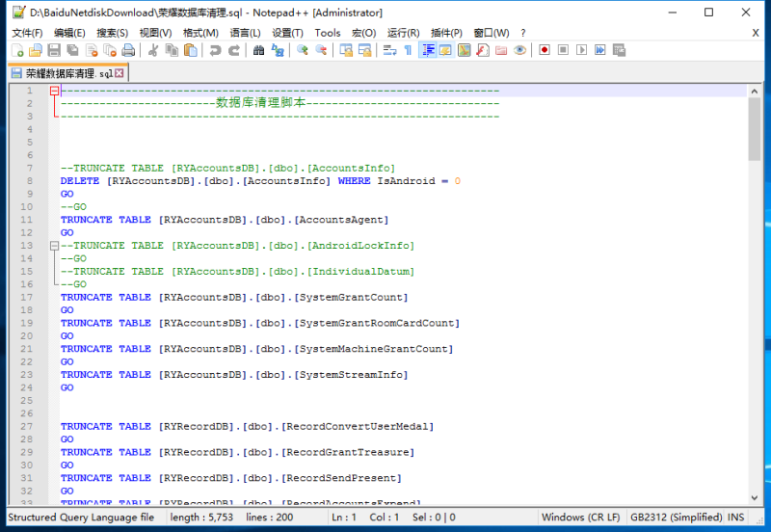Click the Close All documents icon
This screenshot has width=771, height=532.
click(x=110, y=50)
